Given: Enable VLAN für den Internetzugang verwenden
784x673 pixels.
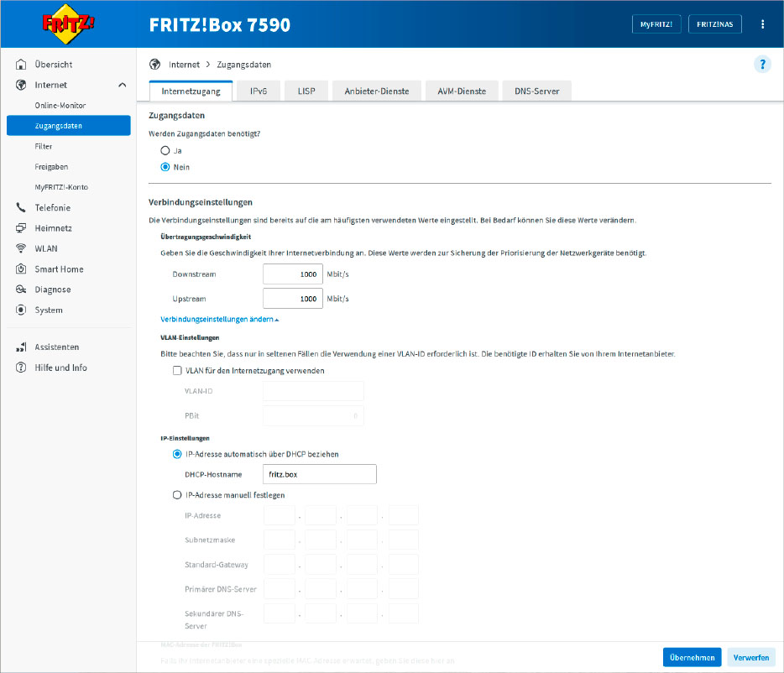Looking at the screenshot, I should (177, 371).
